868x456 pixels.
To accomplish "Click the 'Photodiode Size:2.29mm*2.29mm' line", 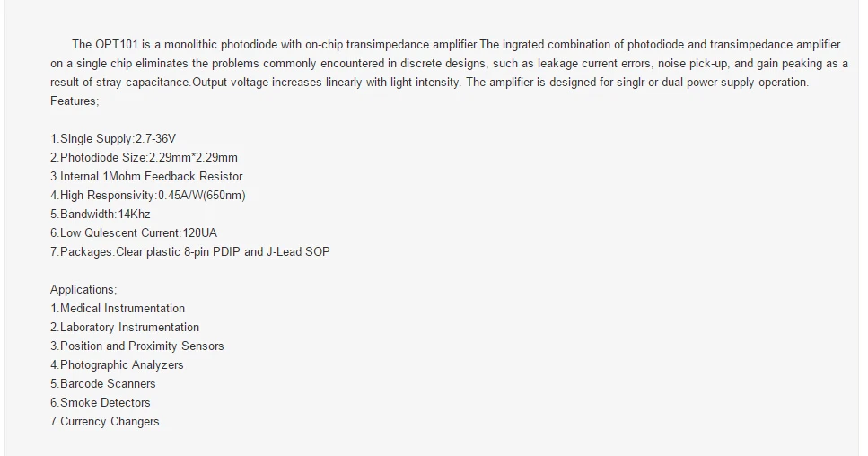I will (x=144, y=158).
